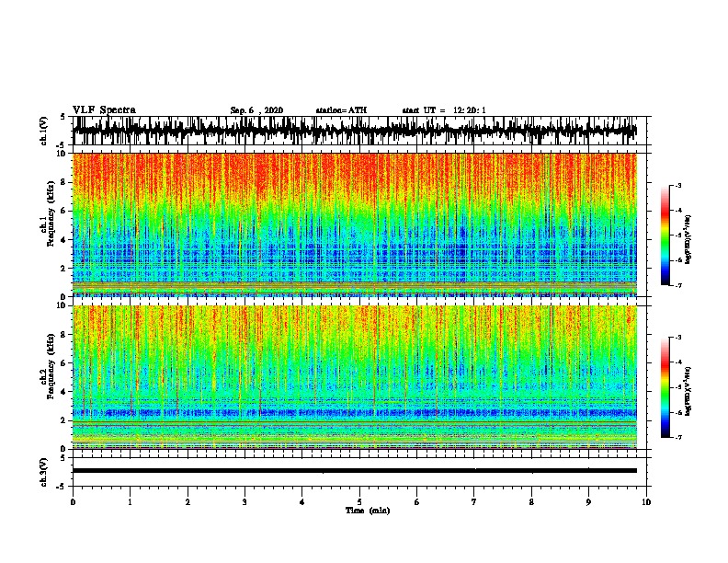The width and height of the screenshot is (728, 563).
Task: Click the '8' frequency tick of ch.1 spectrogram
Action: pyautogui.click(x=63, y=182)
